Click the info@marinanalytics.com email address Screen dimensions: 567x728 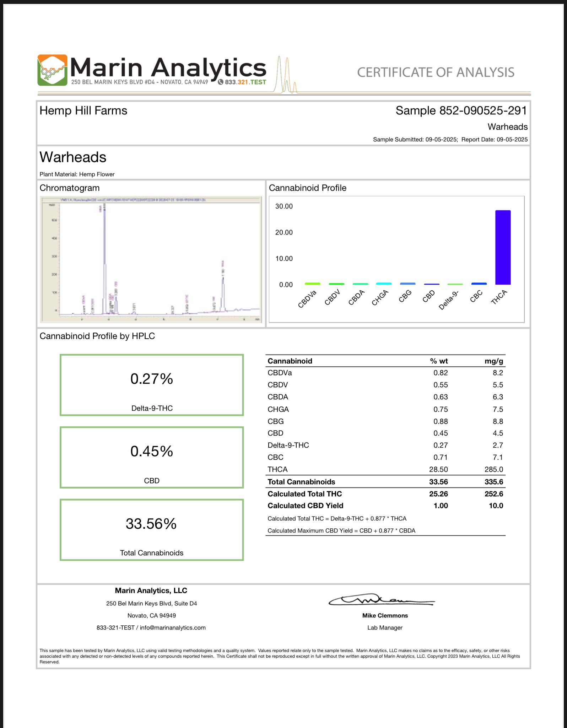coord(173,627)
